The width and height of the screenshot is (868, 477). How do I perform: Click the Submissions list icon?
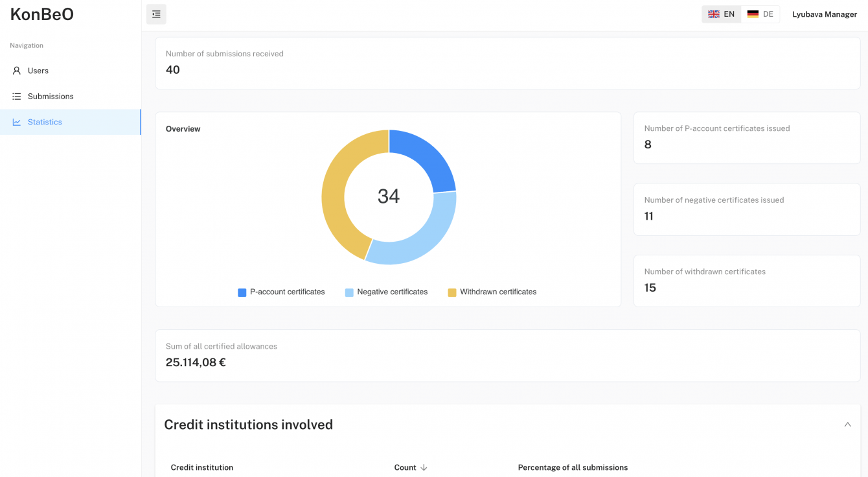[x=17, y=97]
